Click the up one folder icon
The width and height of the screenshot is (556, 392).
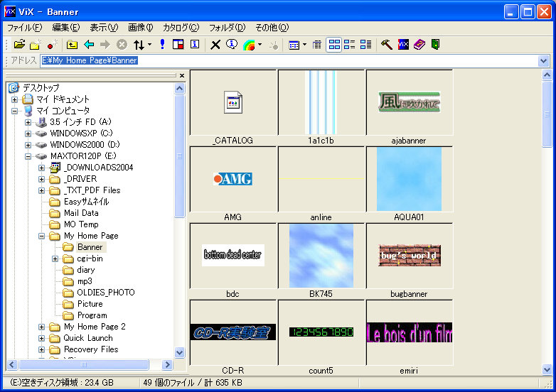[73, 45]
